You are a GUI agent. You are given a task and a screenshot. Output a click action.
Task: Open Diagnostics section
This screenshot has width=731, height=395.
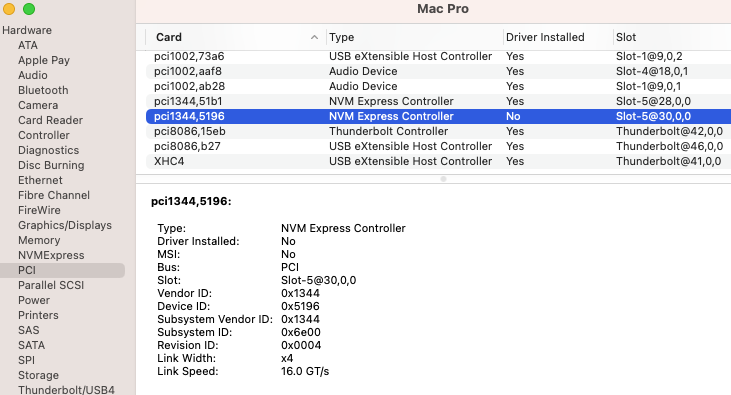pos(48,150)
